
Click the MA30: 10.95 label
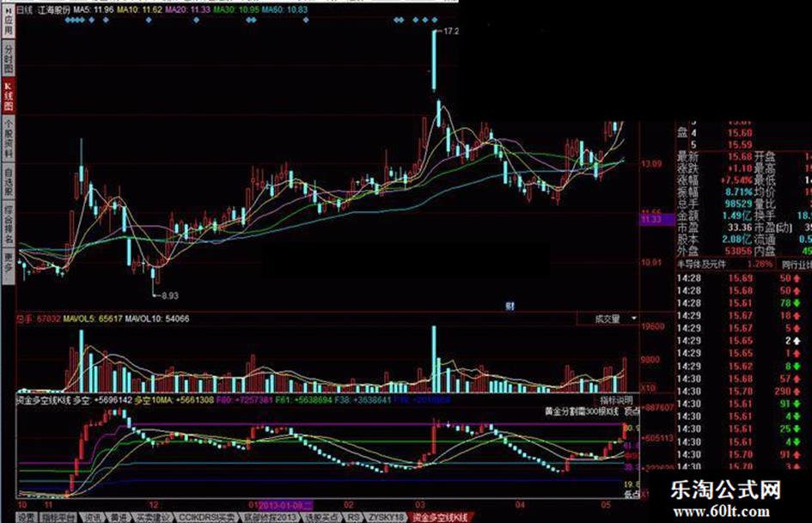236,9
